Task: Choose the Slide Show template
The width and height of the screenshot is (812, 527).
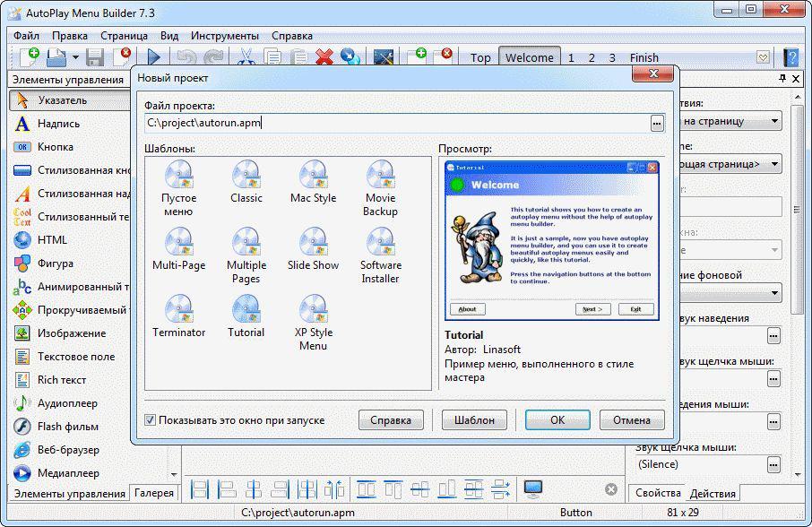Action: [x=314, y=249]
